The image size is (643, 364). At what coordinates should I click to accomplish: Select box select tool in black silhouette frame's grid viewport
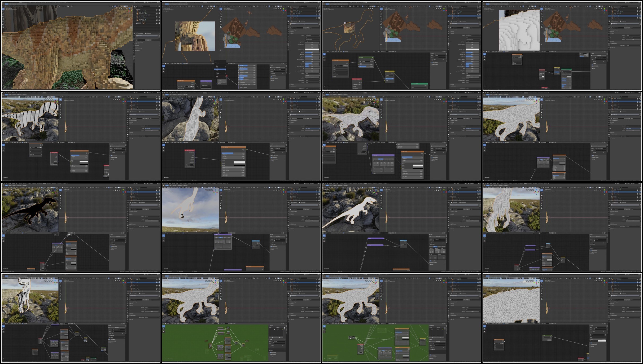pos(60,190)
